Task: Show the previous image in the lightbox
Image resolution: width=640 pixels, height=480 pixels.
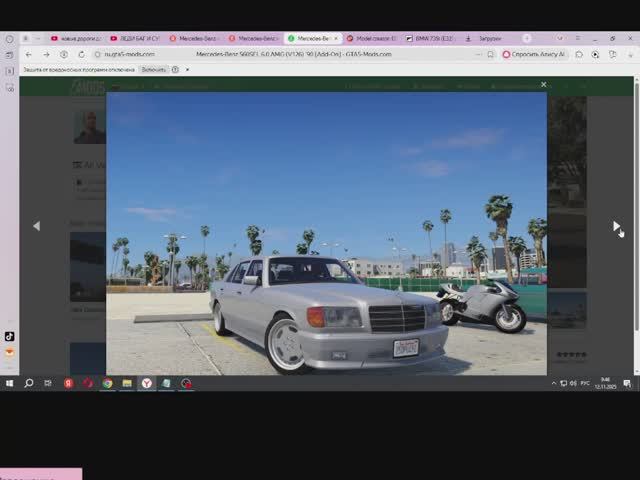Action: 37,226
